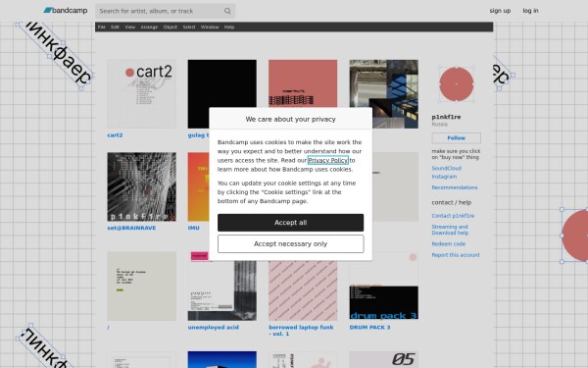Open the orange IMU album cover
Screen dimensions: 588x368
point(198,186)
